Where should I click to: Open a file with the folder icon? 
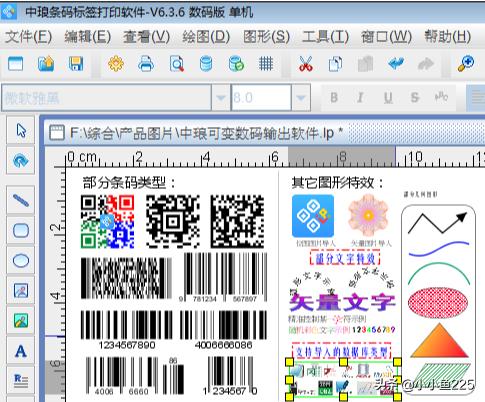(x=46, y=64)
